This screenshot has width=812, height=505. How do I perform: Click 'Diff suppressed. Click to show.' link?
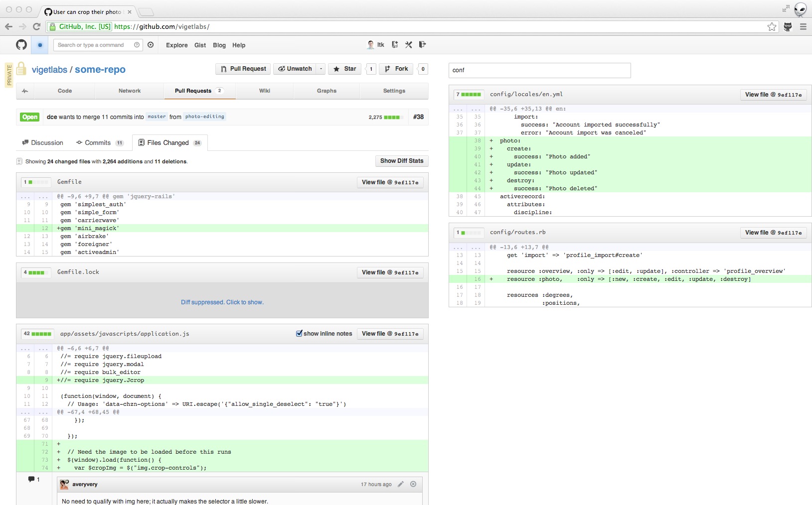click(222, 302)
